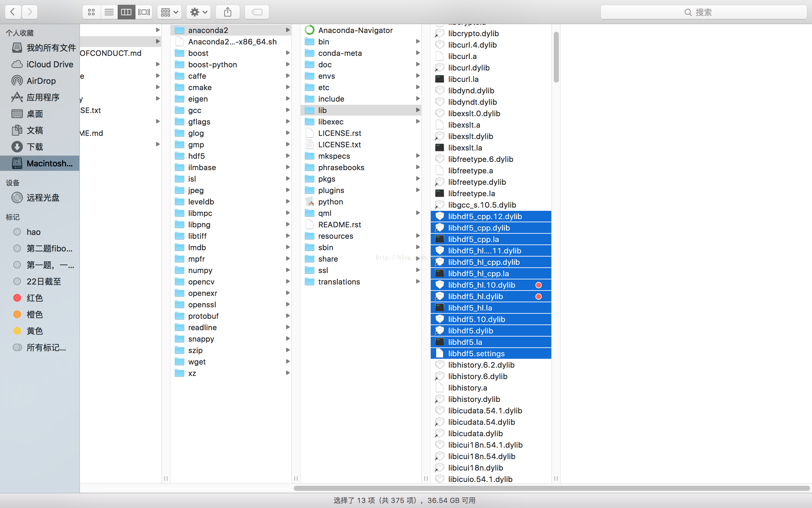Open iCloud Drive in sidebar

(x=40, y=64)
